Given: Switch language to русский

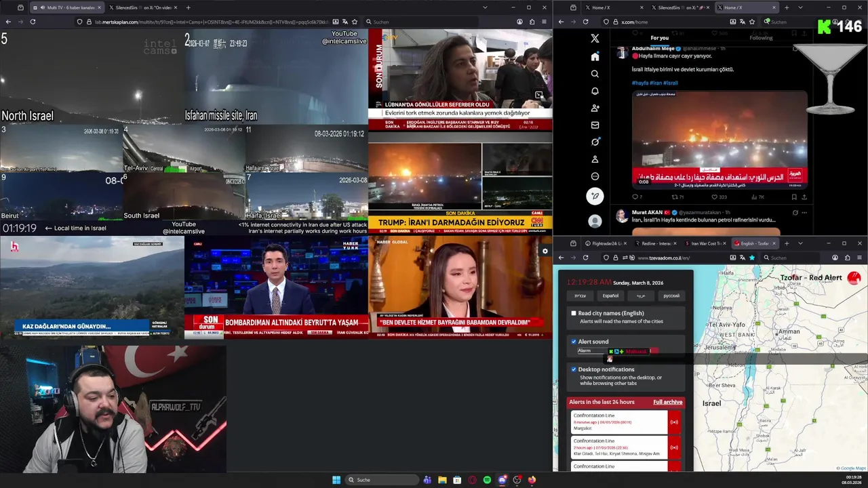Looking at the screenshot, I should pyautogui.click(x=671, y=296).
